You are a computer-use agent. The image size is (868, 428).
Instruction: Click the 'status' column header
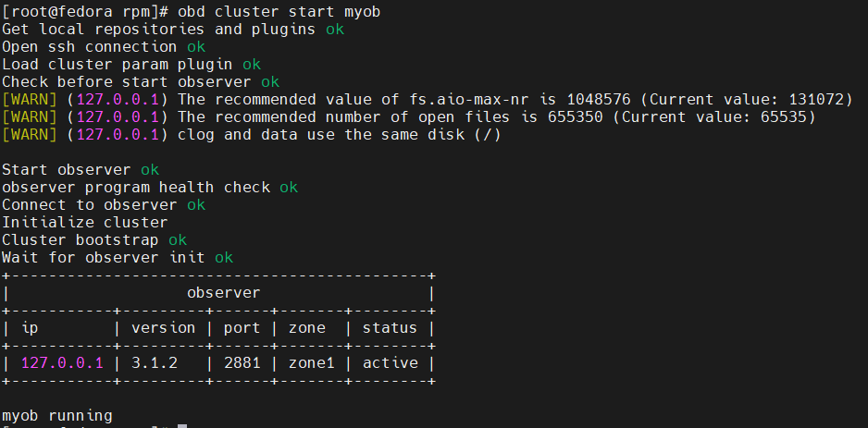point(390,328)
